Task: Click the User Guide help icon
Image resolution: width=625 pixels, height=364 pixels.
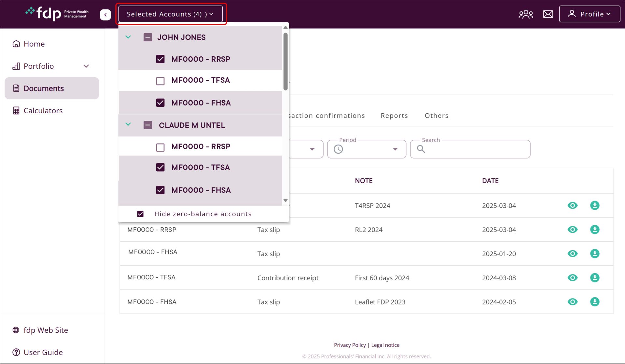Action: (x=16, y=352)
